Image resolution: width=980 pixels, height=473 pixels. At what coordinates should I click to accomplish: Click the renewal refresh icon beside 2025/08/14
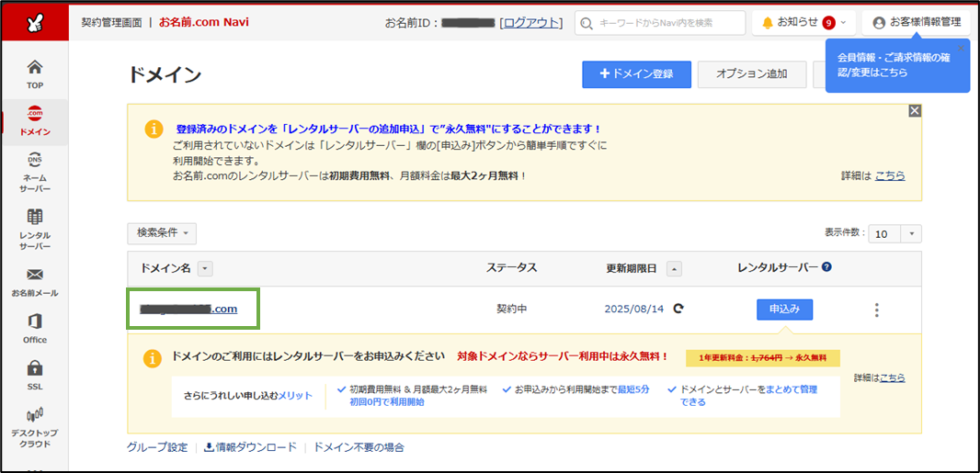(678, 309)
